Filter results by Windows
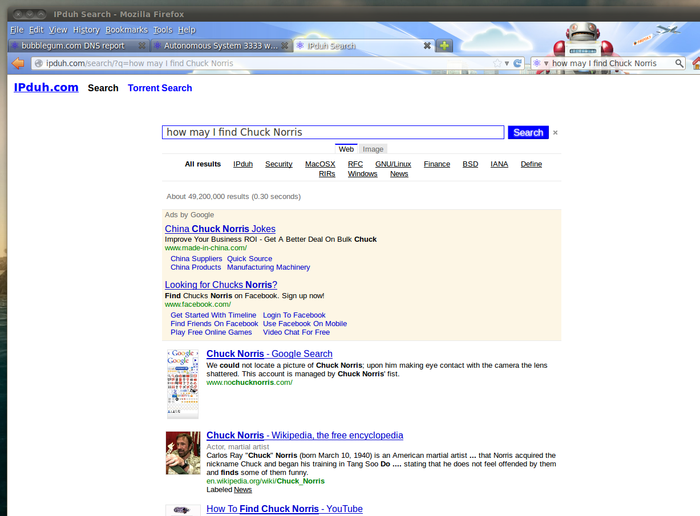This screenshot has height=516, width=700. (x=362, y=174)
